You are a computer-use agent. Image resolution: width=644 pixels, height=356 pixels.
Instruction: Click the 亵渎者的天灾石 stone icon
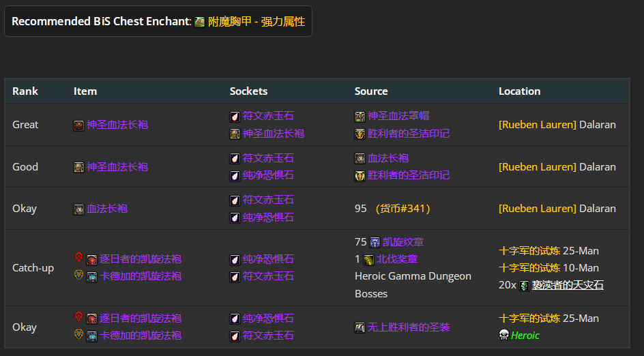(x=524, y=285)
